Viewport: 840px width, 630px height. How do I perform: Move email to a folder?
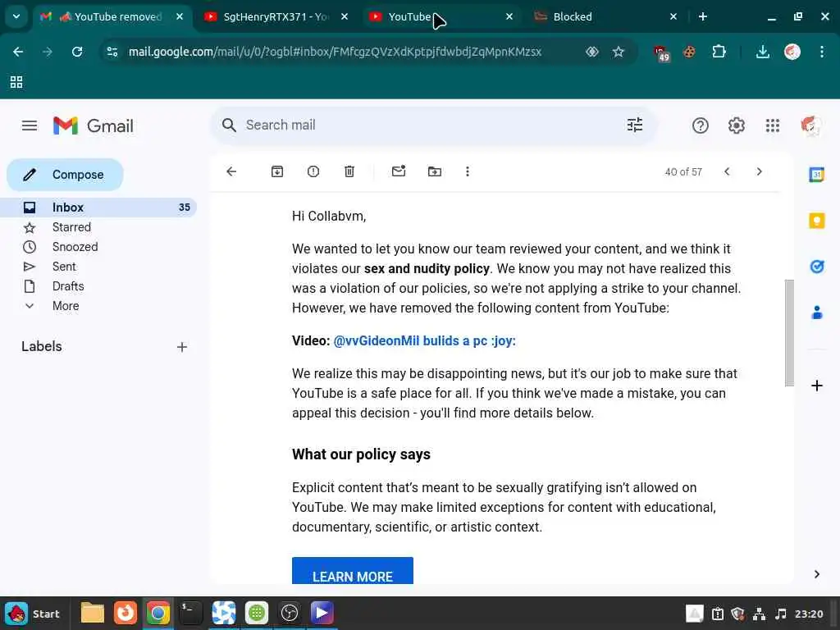(x=435, y=171)
